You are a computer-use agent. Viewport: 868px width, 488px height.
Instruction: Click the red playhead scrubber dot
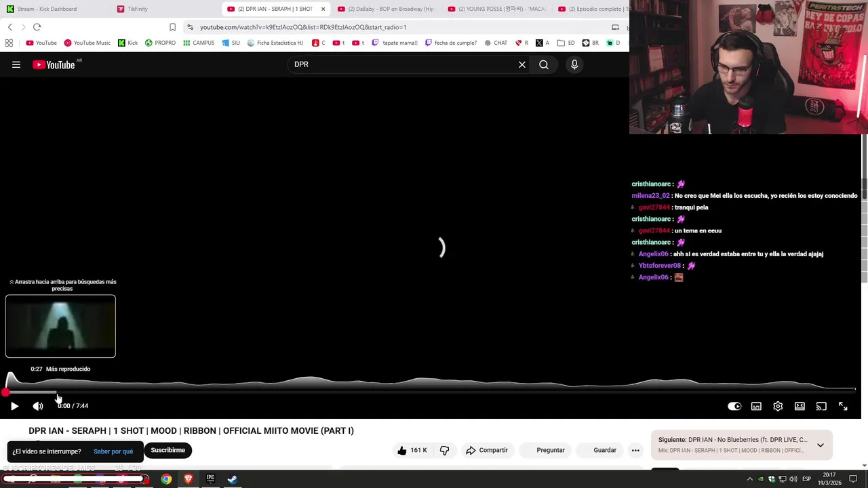5,392
